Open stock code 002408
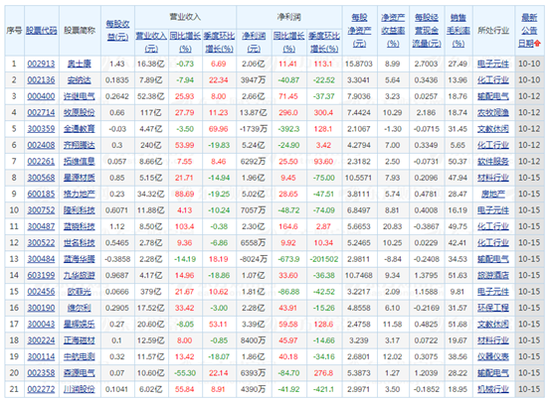 click(x=41, y=145)
